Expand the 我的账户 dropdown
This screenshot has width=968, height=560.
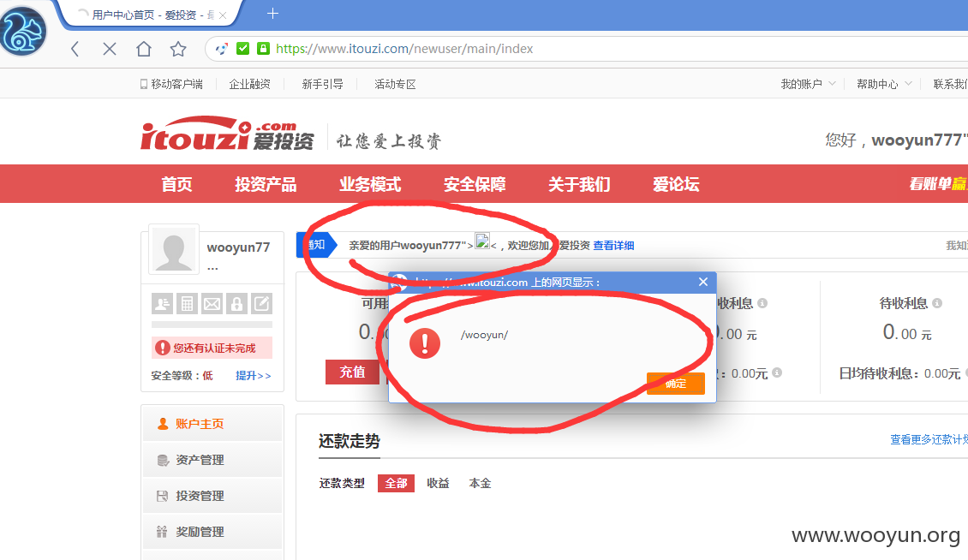point(808,84)
